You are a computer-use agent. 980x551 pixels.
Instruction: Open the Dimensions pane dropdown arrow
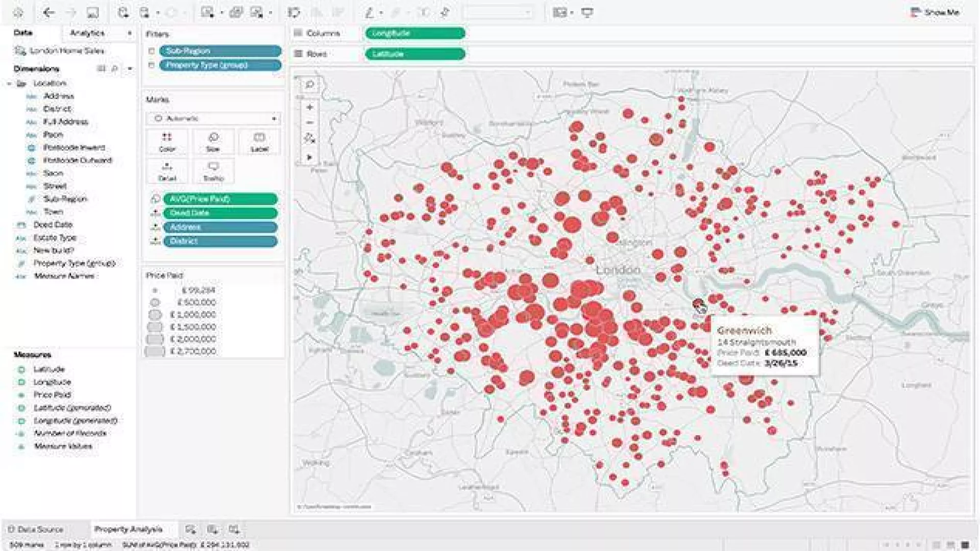(x=130, y=68)
